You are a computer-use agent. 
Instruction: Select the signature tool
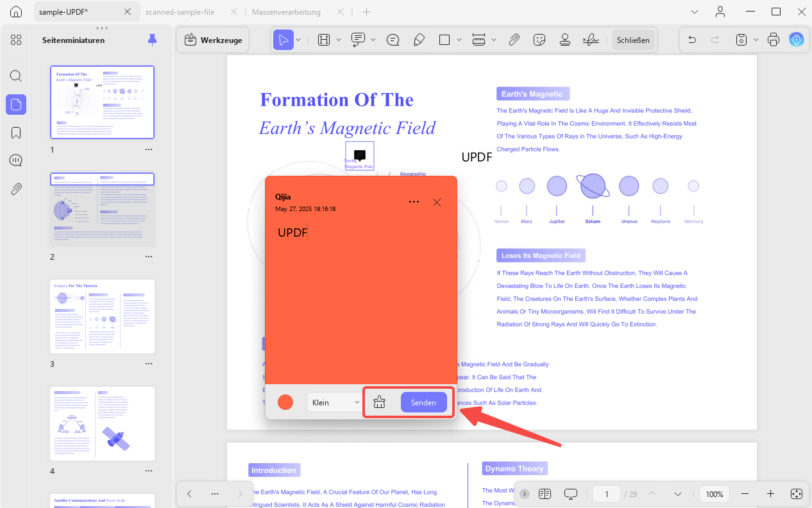point(591,40)
